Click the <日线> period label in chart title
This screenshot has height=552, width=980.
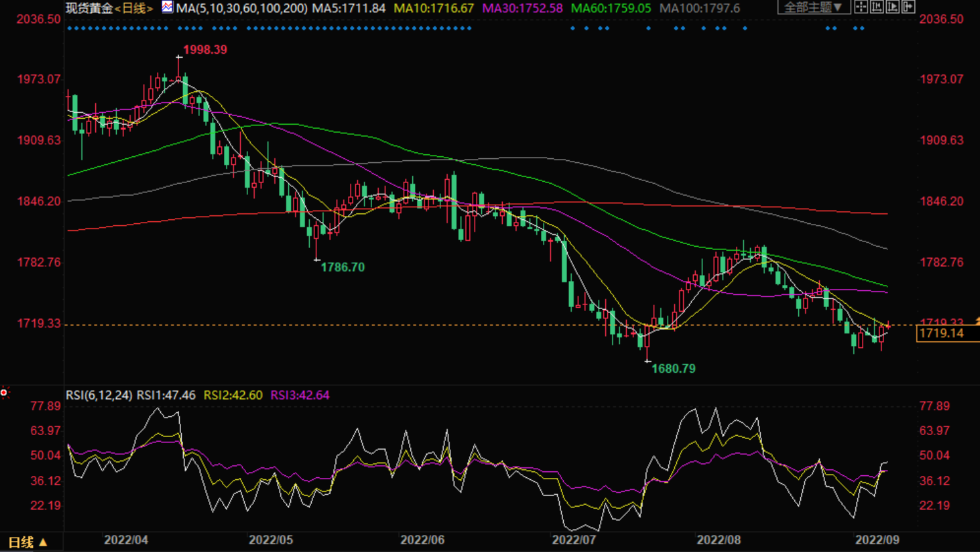pos(134,8)
